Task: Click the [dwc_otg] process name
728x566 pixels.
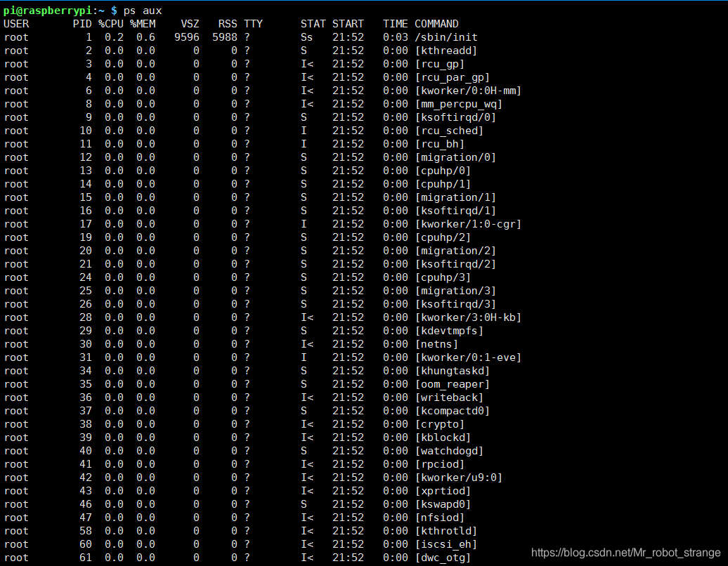Action: (443, 558)
